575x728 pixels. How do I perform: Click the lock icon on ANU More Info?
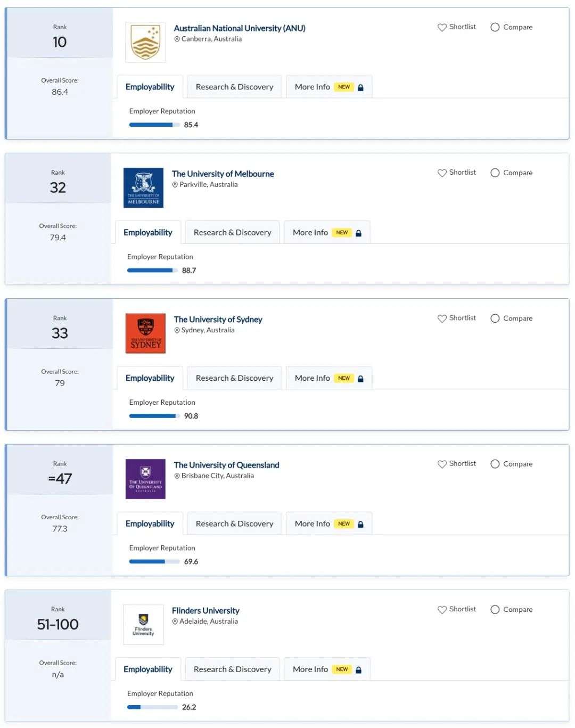pos(360,87)
